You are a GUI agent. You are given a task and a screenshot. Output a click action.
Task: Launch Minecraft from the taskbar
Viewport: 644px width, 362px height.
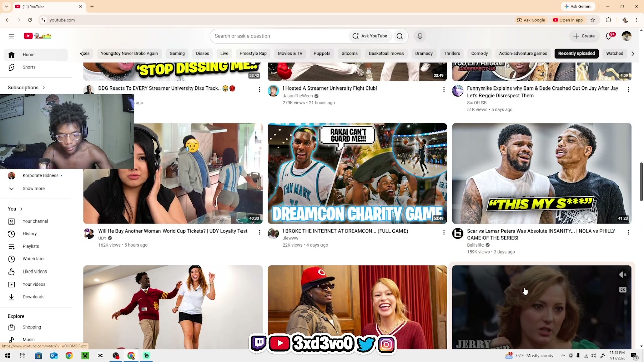click(85, 356)
